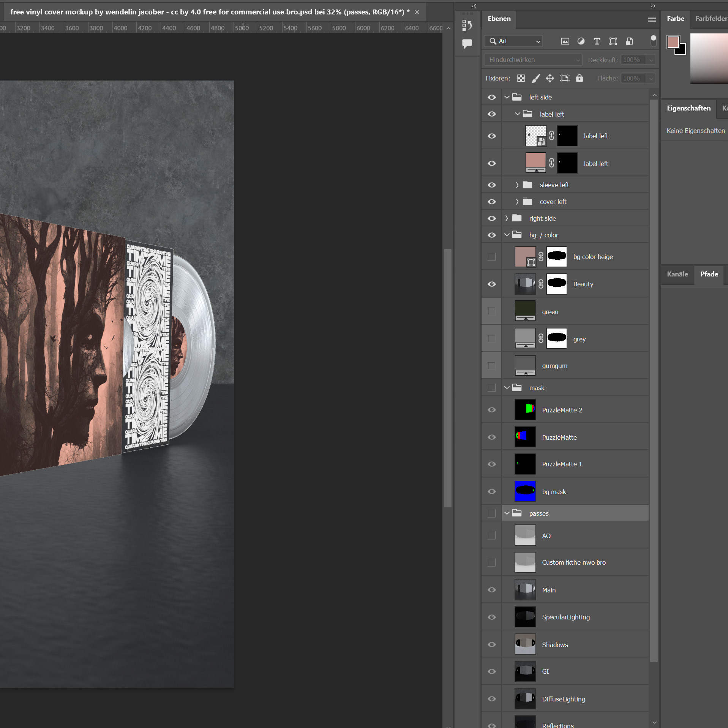728x728 pixels.
Task: Filter layers by text type icon
Action: coord(597,41)
